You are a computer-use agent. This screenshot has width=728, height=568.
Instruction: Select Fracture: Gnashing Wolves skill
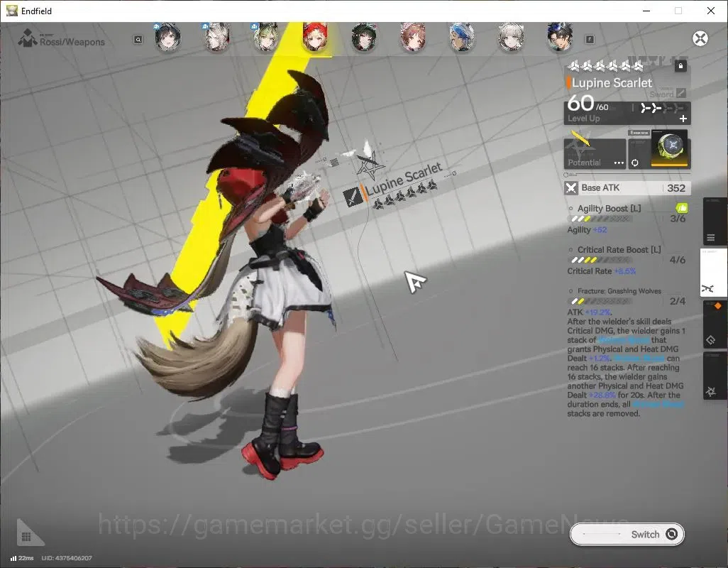click(x=619, y=291)
